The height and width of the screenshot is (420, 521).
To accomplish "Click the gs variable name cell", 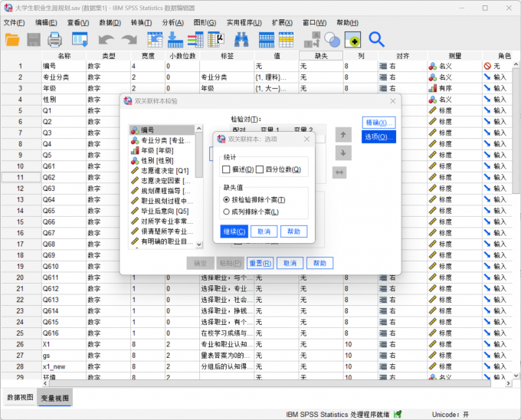I will coord(64,356).
